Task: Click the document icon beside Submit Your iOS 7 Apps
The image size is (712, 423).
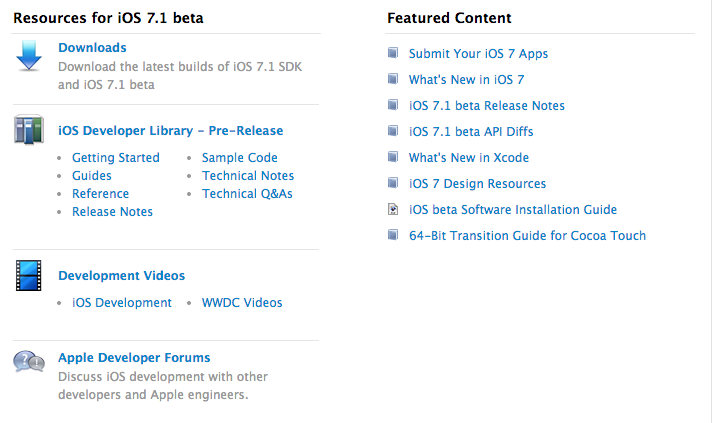Action: [x=392, y=54]
